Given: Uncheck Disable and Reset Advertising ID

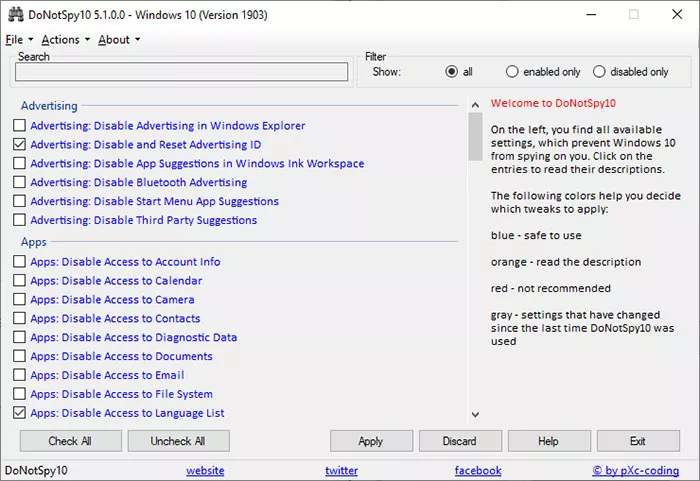Looking at the screenshot, I should pyautogui.click(x=19, y=144).
